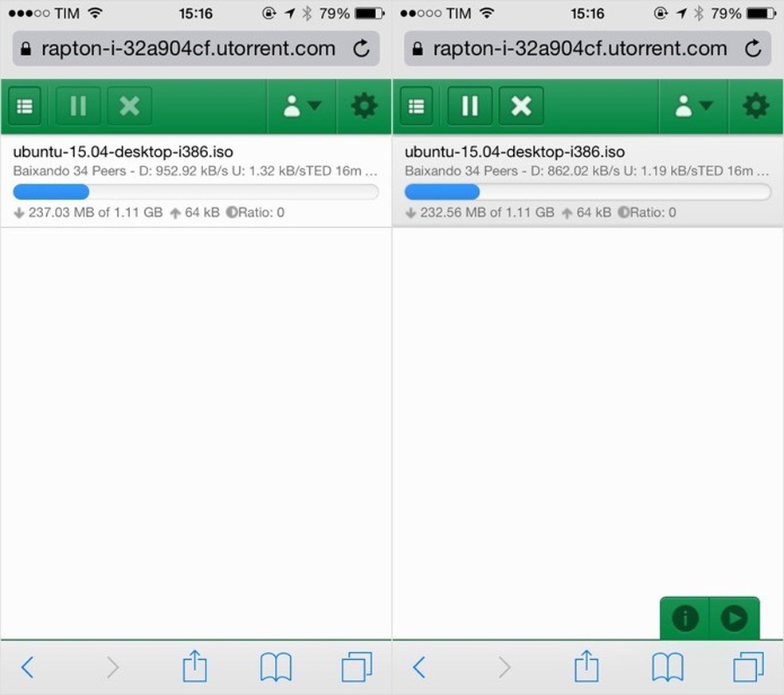The height and width of the screenshot is (695, 784).
Task: Tap lock icon in right phone address bar
Action: (x=417, y=49)
